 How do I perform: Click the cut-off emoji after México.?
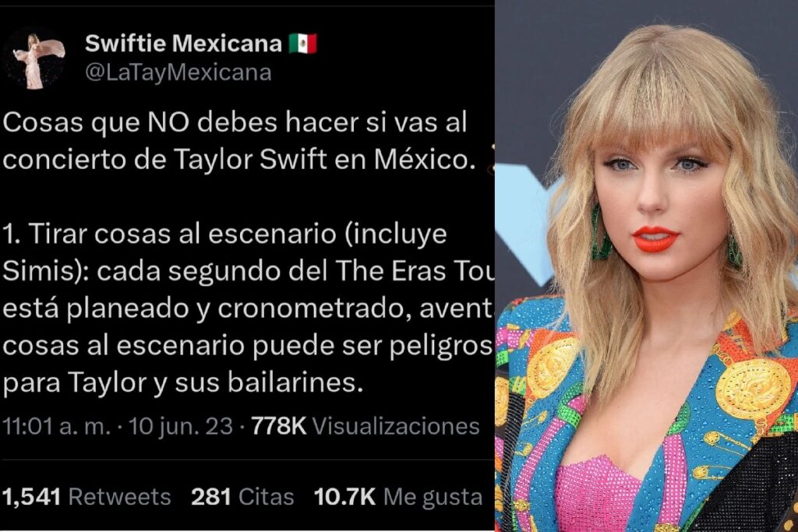click(490, 160)
